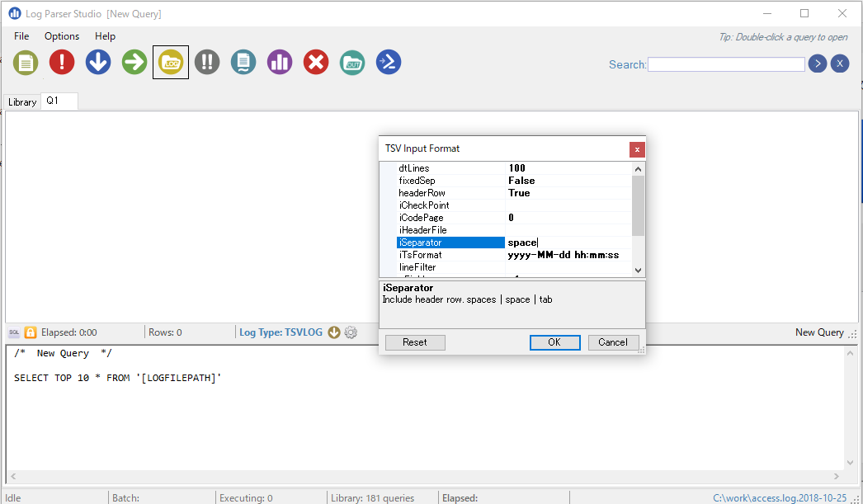Click the Log Type: TSVLOG link

click(281, 332)
